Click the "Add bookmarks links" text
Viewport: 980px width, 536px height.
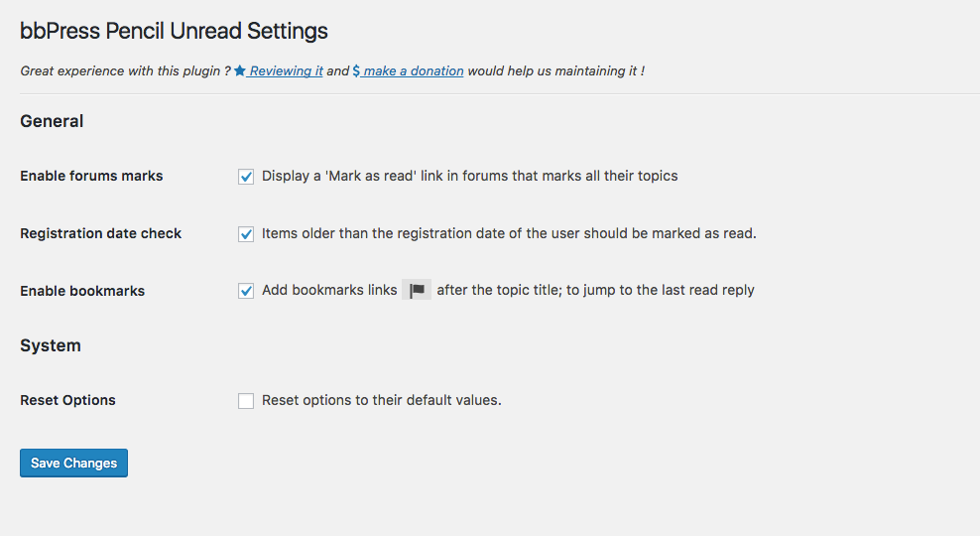point(329,291)
